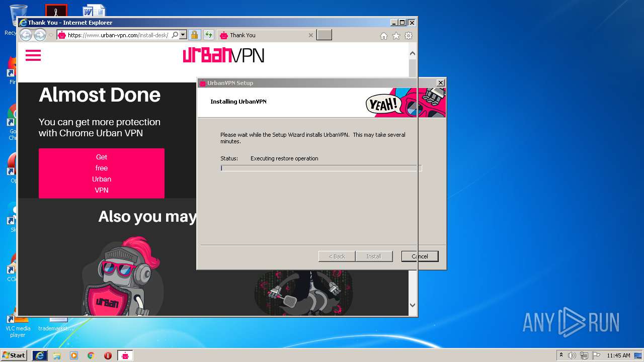The height and width of the screenshot is (362, 644).
Task: Click the Action Center flag icon
Action: (596, 355)
